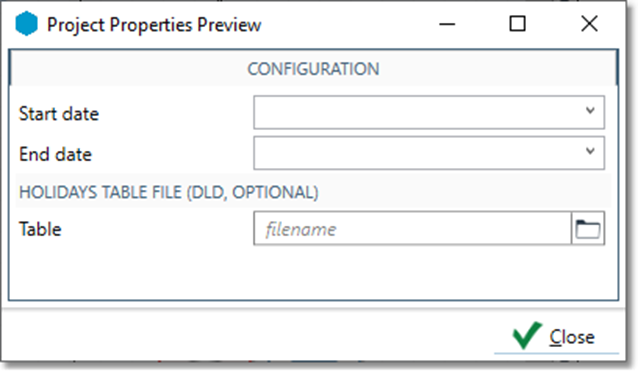Minimize the Project Properties Preview window
638x373 pixels.
point(447,24)
